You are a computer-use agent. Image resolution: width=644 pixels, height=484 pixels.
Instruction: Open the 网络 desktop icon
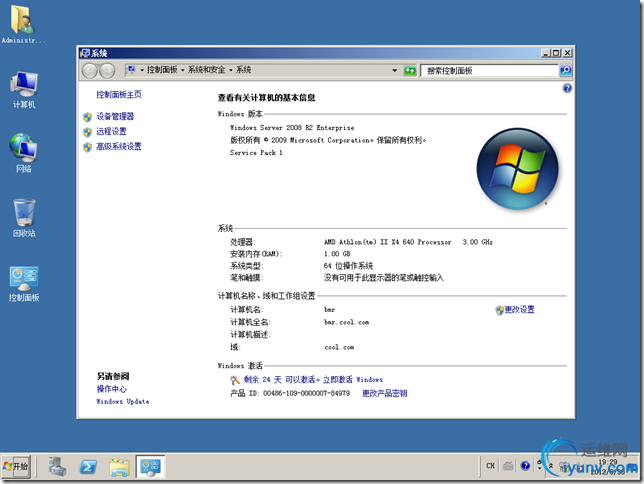[23, 152]
